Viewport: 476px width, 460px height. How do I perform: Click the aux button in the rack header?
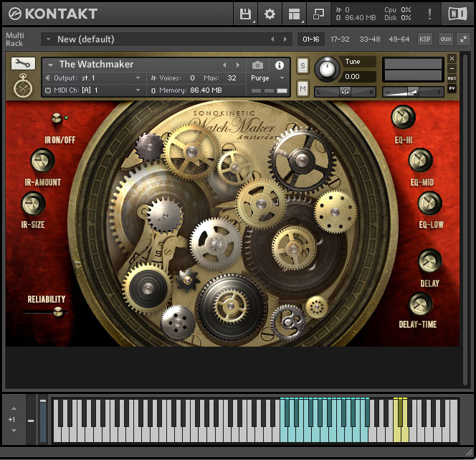coord(445,39)
